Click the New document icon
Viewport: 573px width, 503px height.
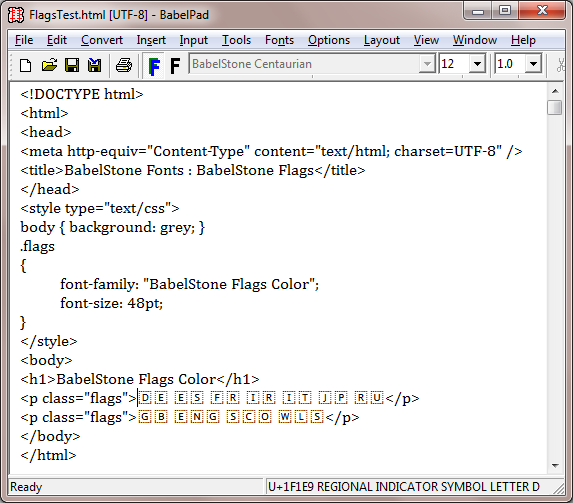coord(26,65)
